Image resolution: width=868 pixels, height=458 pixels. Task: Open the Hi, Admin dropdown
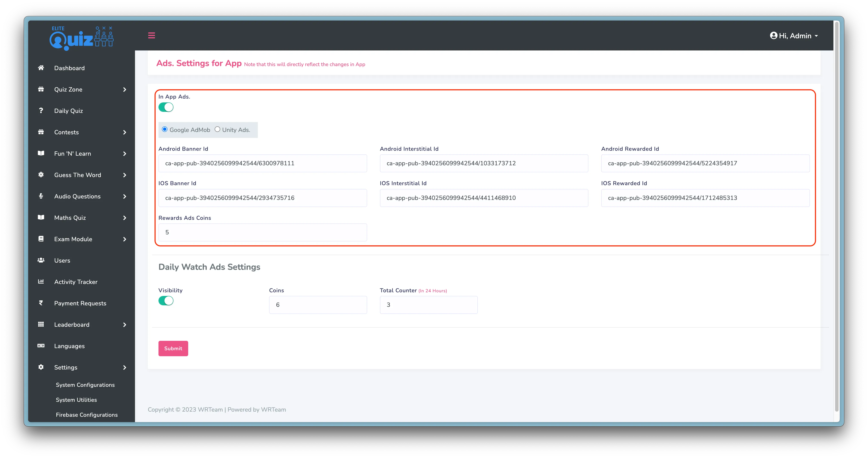tap(794, 36)
